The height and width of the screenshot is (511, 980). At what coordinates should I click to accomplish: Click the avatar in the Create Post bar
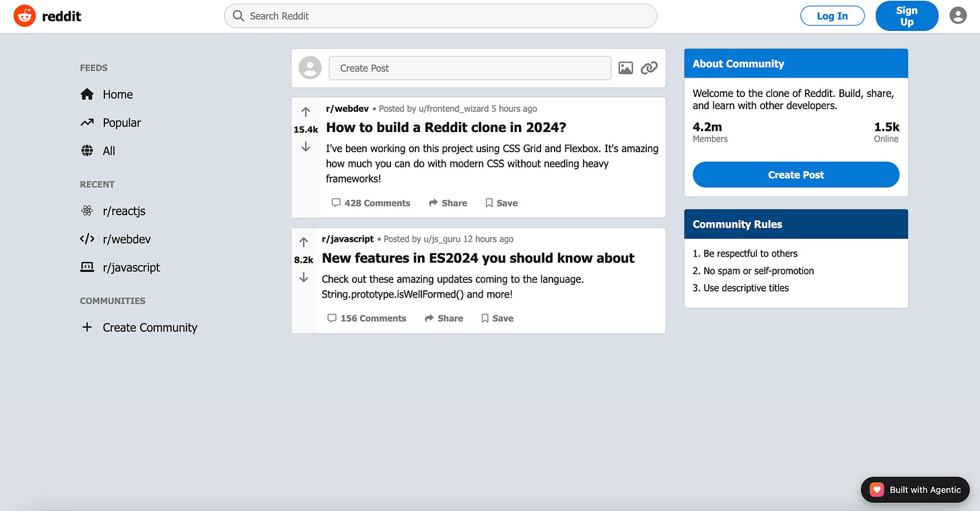310,68
